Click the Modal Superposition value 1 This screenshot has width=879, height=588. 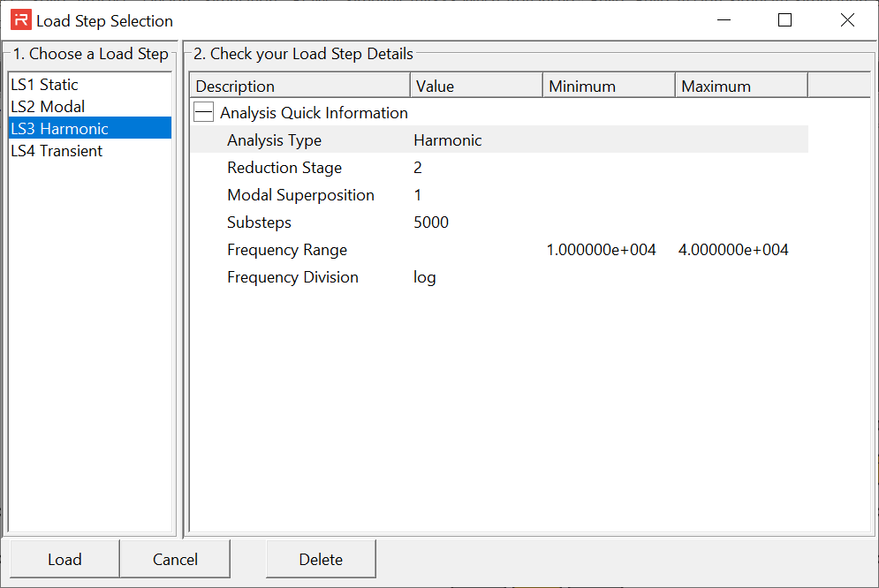coord(418,195)
